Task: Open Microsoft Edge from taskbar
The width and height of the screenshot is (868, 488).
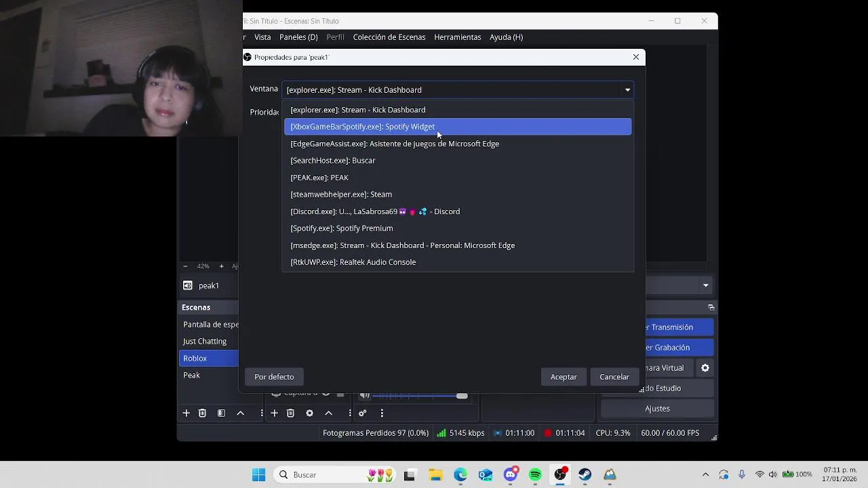Action: [460, 474]
